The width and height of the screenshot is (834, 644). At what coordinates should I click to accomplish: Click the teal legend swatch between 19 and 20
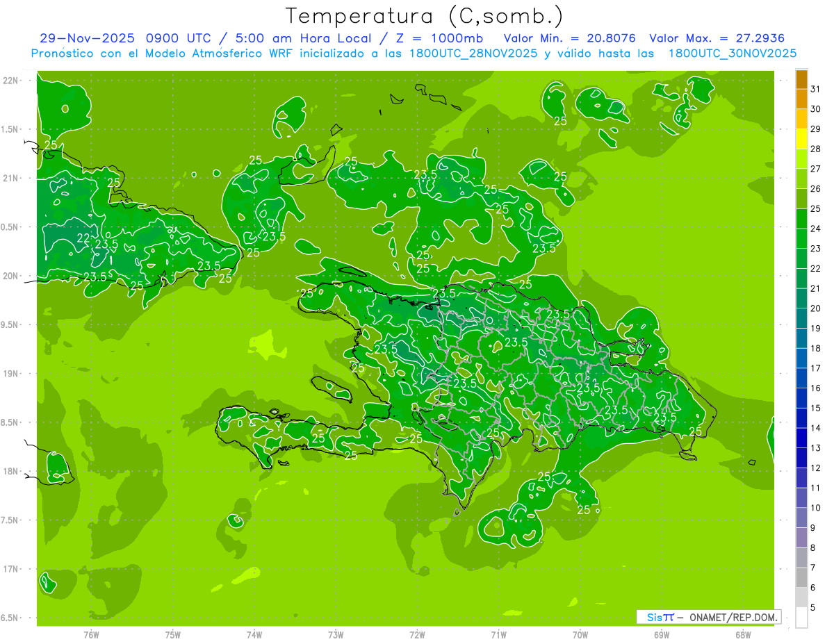[801, 318]
